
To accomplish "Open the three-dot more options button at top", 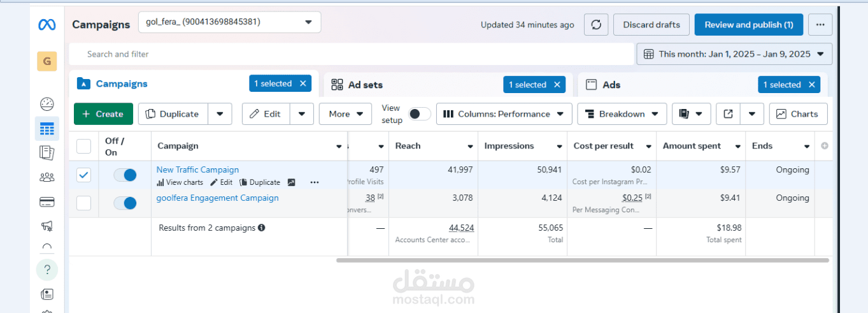I will (820, 25).
